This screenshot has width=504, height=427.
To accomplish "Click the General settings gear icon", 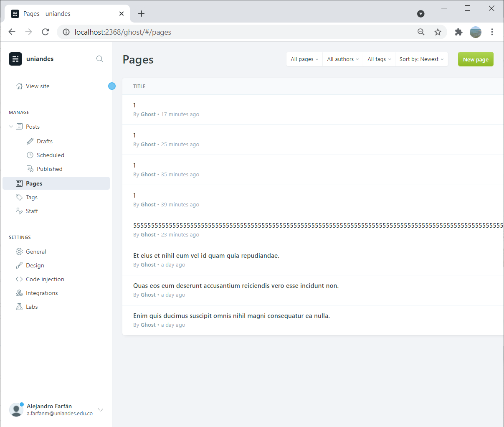I will (19, 252).
